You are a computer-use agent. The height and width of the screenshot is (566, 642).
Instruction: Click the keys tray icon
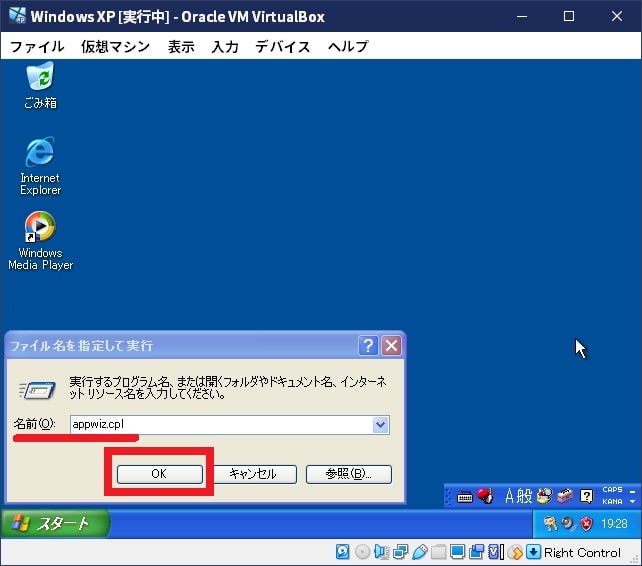pos(550,523)
